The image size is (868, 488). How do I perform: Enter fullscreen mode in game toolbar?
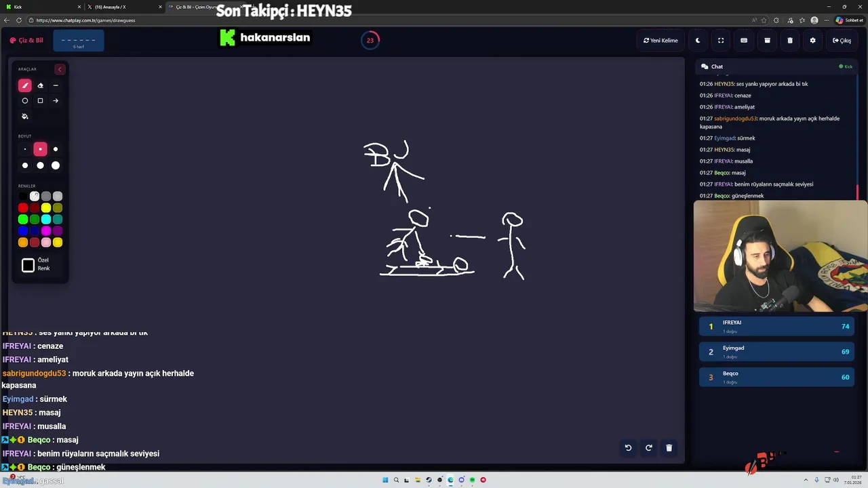coord(721,41)
